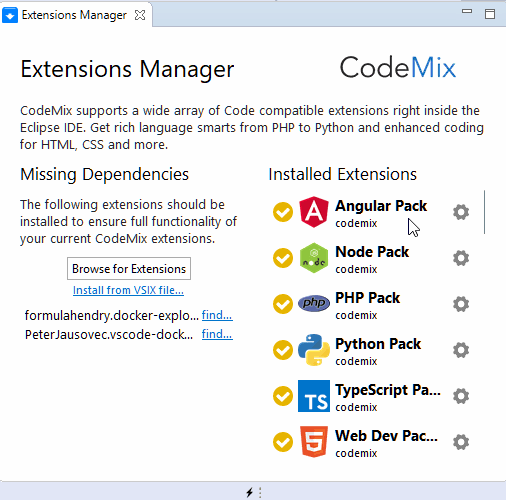
Task: Click the Angular Pack logo icon
Action: (x=314, y=212)
